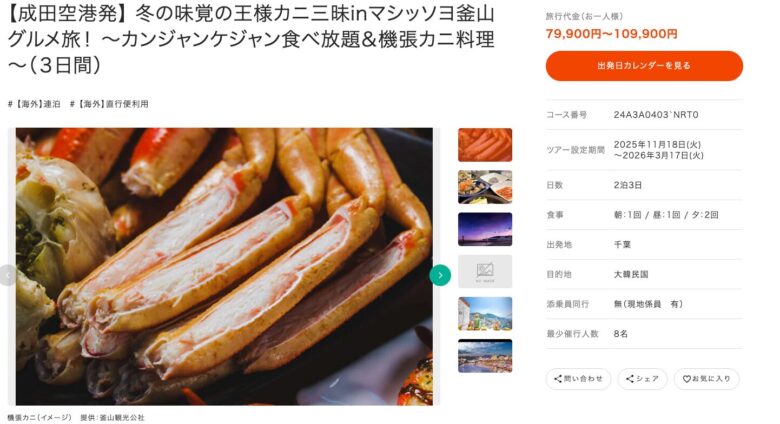Click the tour title heading text
Screen dimensions: 780x424
click(x=251, y=39)
